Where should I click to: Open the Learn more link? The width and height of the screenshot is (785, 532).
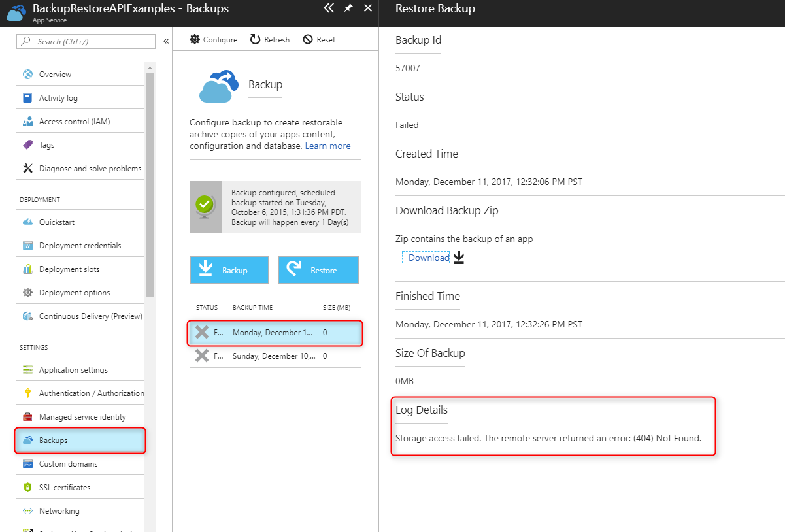(x=327, y=146)
